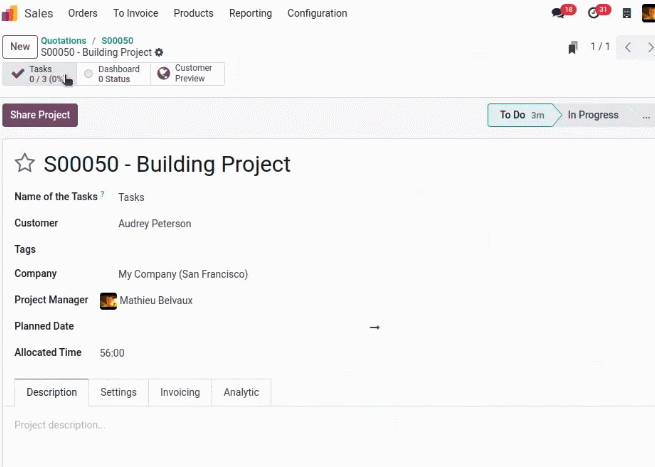
Task: Click the Project description text field
Action: [x=326, y=425]
